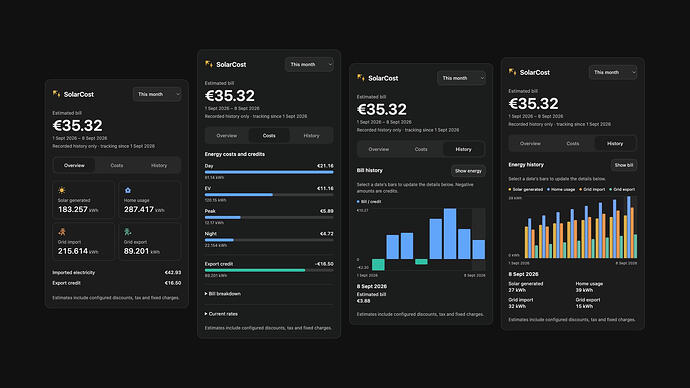The width and height of the screenshot is (690, 388).
Task: Open This month dropdown in the Bill history panel
Action: tap(461, 78)
